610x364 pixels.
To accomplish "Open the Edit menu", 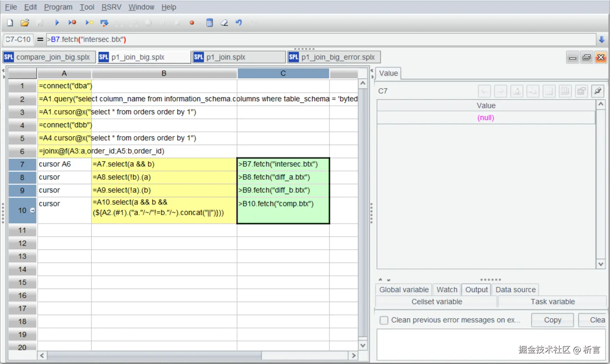I will click(x=30, y=7).
